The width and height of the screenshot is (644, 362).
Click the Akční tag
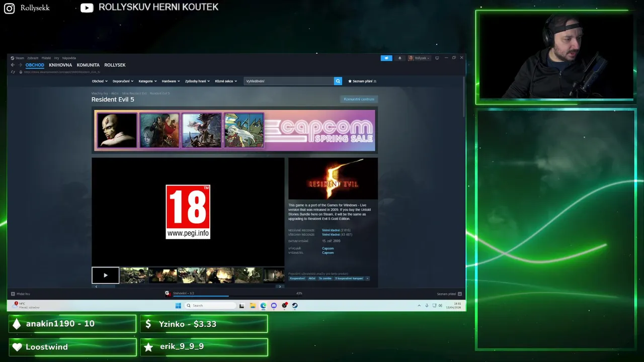coord(312,278)
